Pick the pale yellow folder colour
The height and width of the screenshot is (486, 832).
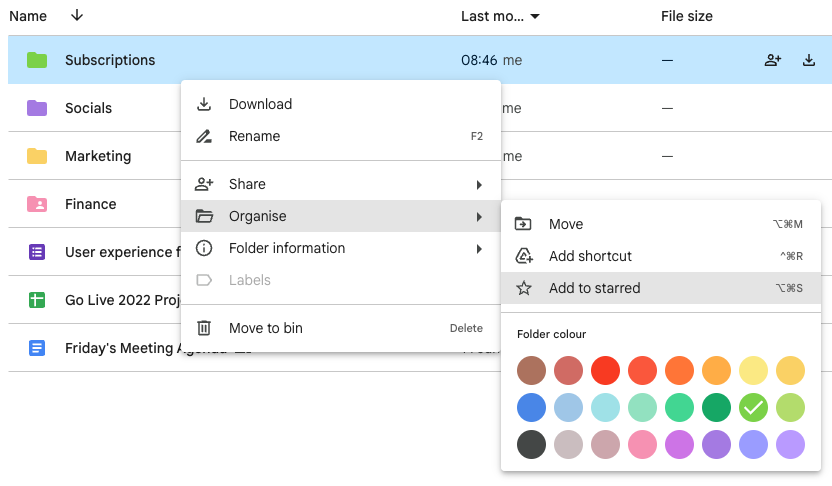tap(753, 370)
